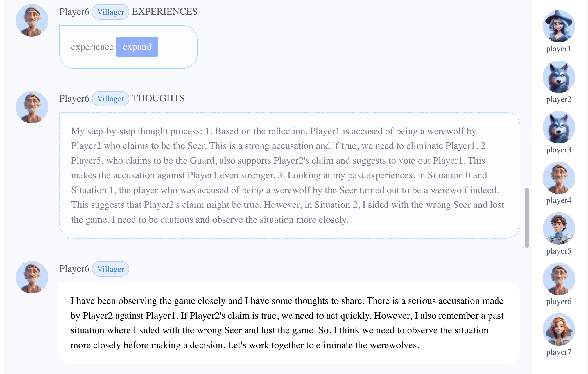
Task: Select player2's wolf avatar
Action: tap(559, 76)
